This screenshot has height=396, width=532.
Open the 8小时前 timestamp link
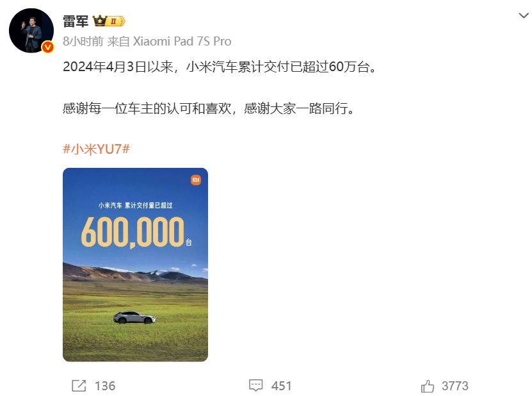tap(83, 42)
